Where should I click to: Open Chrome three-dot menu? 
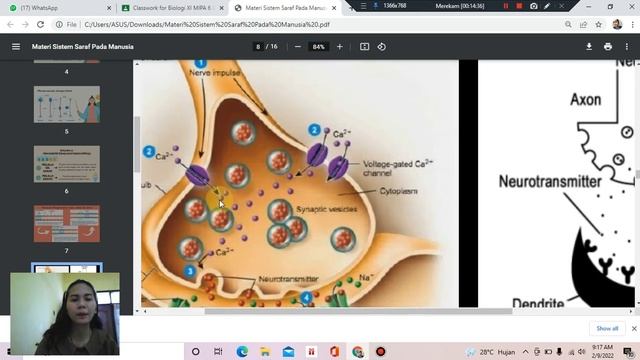[x=632, y=24]
